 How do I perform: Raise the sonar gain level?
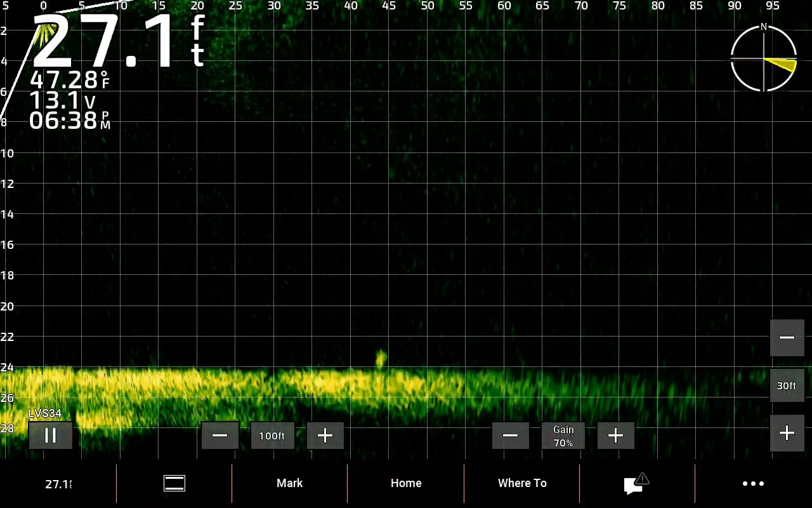coord(615,436)
